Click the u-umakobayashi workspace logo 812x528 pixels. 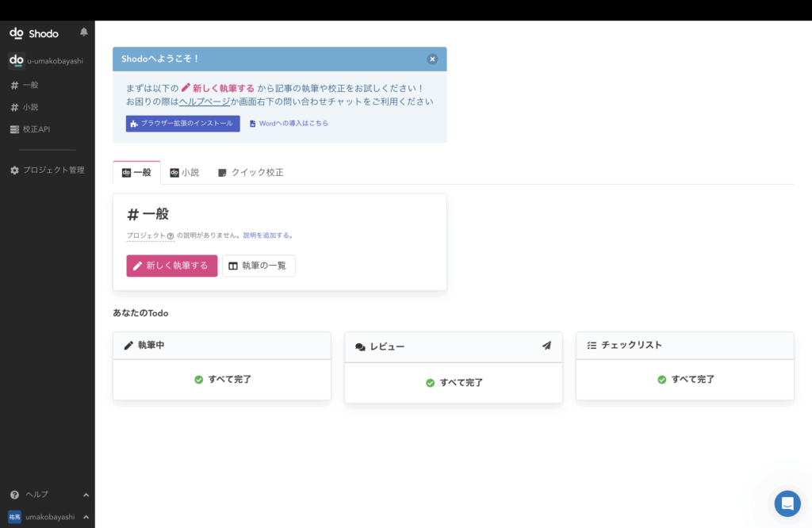[x=16, y=60]
